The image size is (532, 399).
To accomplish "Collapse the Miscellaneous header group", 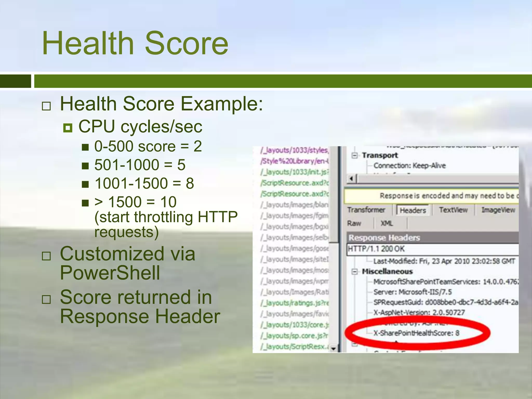I will pyautogui.click(x=354, y=272).
